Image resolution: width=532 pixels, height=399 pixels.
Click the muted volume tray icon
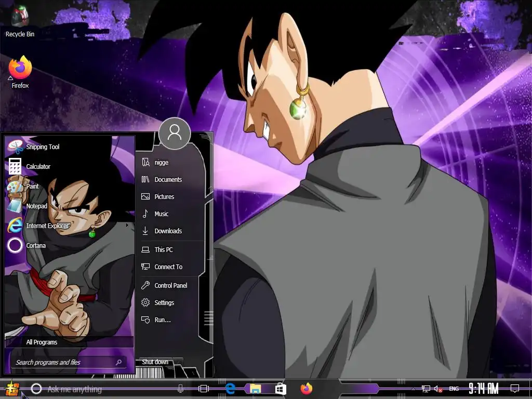click(438, 389)
